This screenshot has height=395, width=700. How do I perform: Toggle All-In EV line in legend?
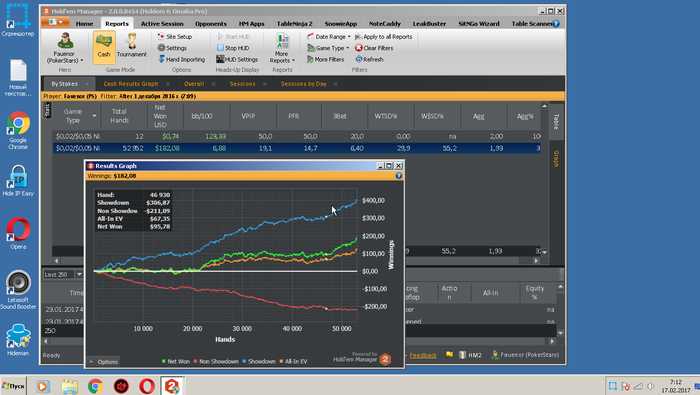[293, 362]
